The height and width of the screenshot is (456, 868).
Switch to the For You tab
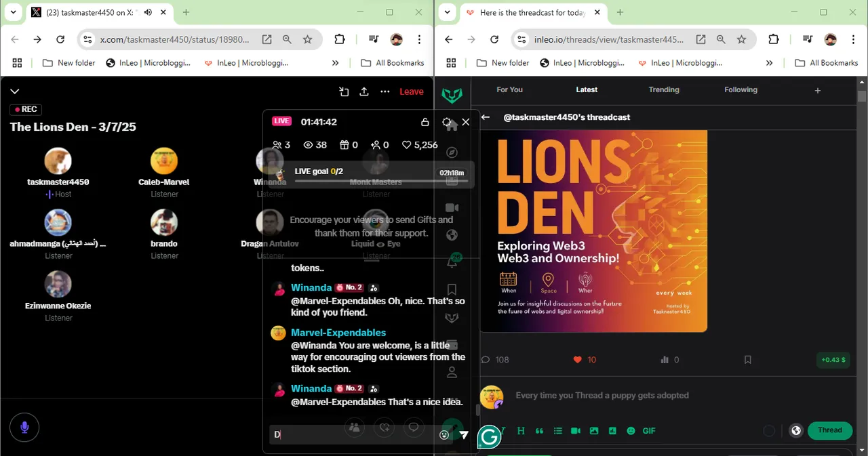509,89
